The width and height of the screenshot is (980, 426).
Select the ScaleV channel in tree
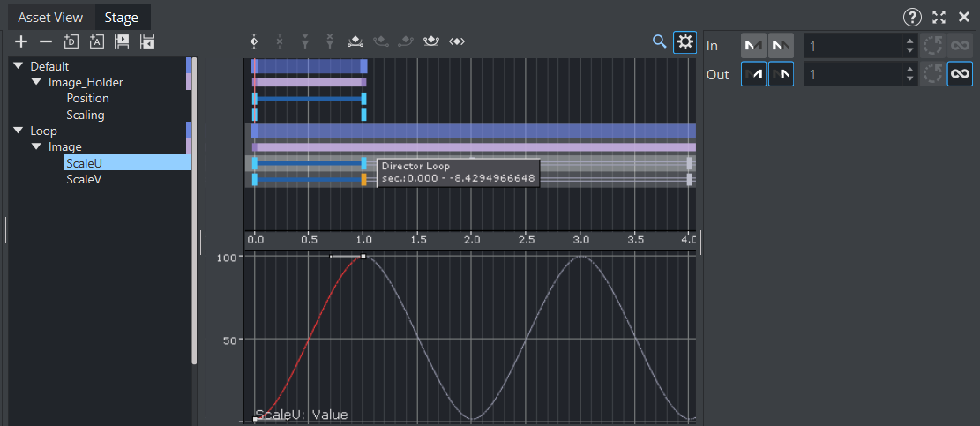tap(84, 179)
